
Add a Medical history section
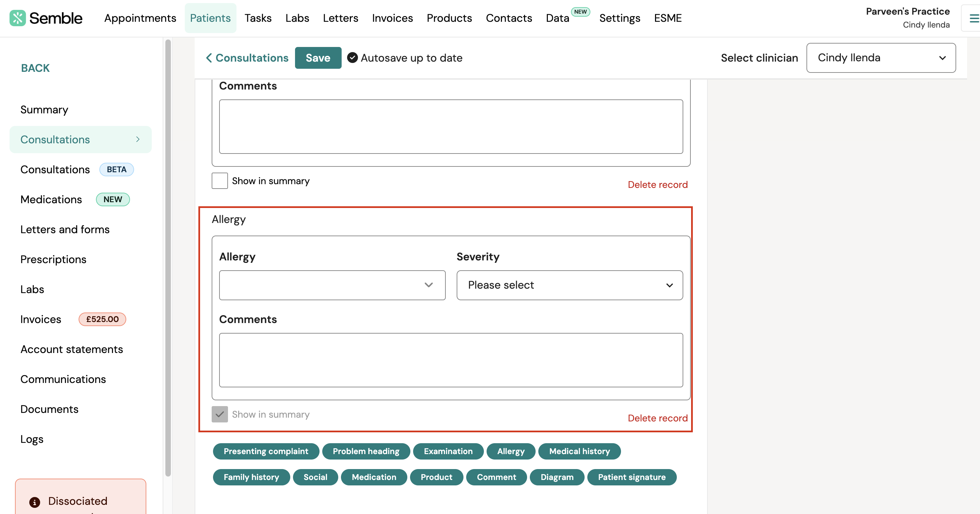pyautogui.click(x=579, y=451)
